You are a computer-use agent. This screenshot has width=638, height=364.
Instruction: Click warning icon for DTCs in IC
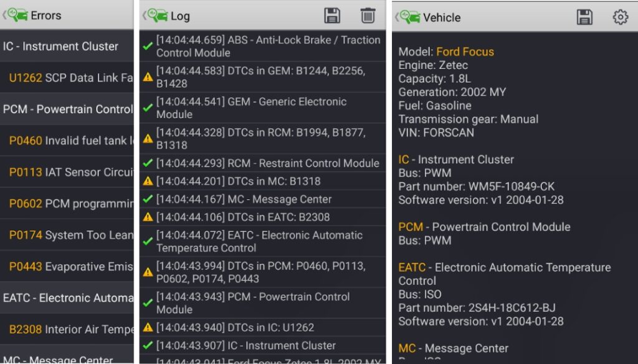148,327
